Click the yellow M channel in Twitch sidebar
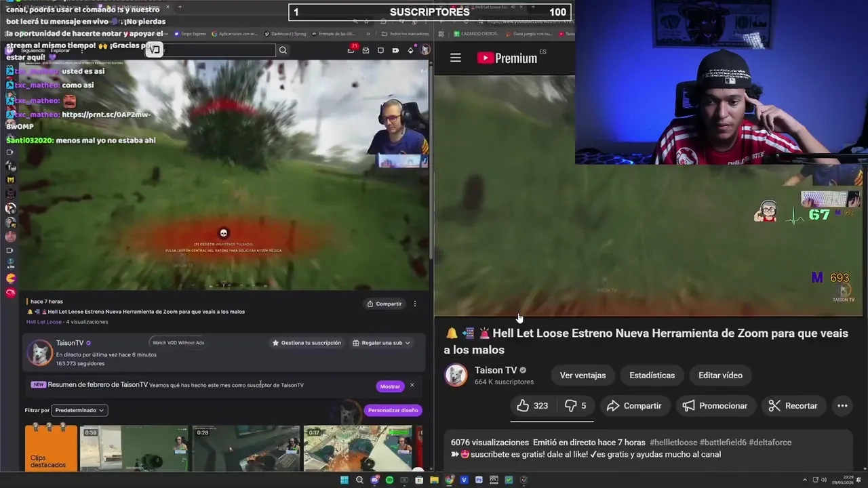The width and height of the screenshot is (868, 488). [x=11, y=180]
